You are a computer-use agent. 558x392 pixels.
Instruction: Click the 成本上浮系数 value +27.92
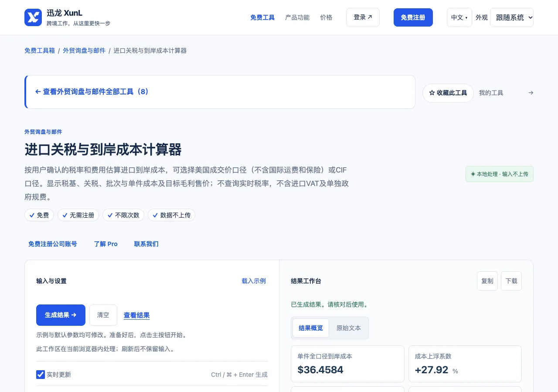point(432,370)
